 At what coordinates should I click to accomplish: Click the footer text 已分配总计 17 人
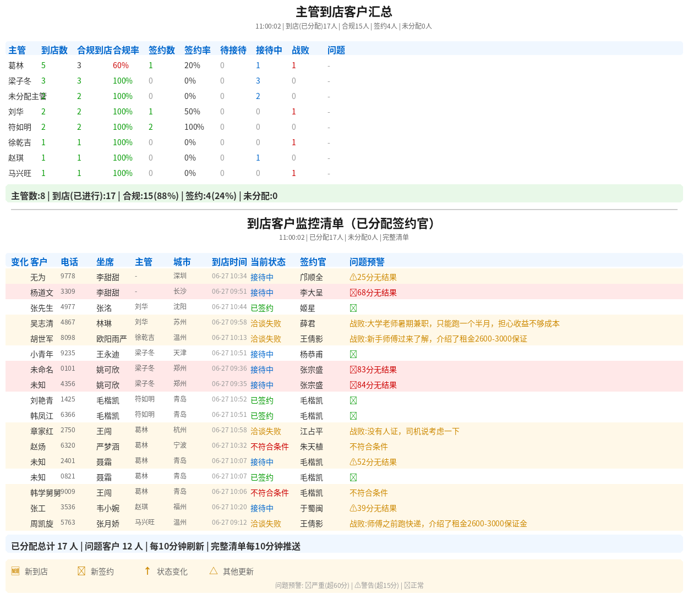[x=45, y=546]
